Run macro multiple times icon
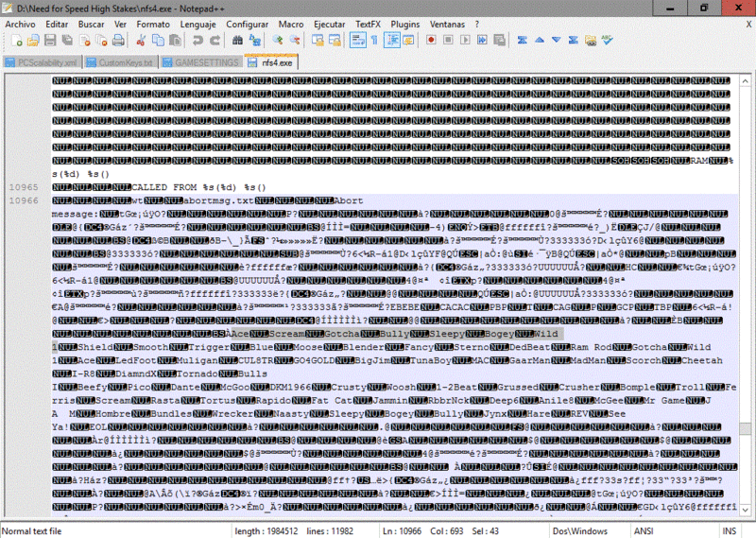The image size is (756, 538). click(482, 41)
